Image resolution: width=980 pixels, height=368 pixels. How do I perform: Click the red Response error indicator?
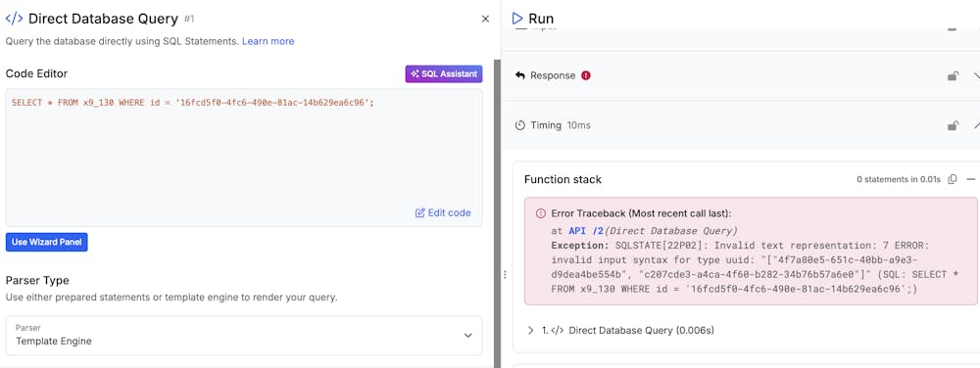(586, 75)
